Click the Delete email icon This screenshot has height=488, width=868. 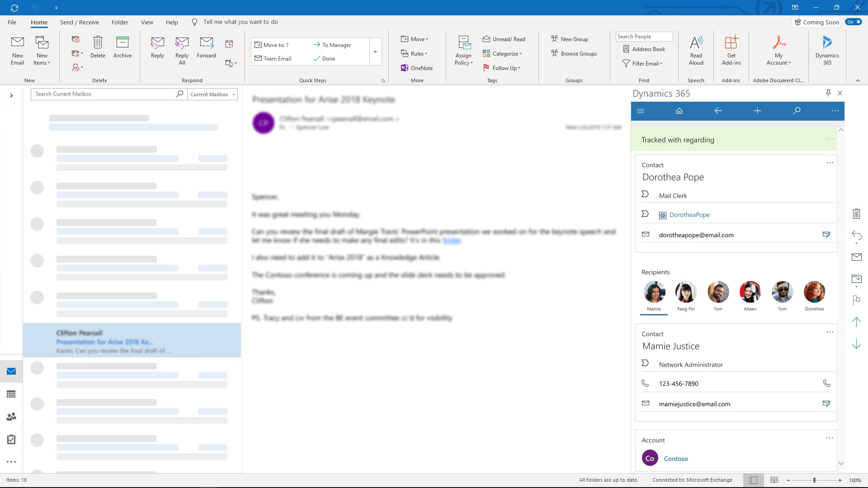click(x=98, y=47)
